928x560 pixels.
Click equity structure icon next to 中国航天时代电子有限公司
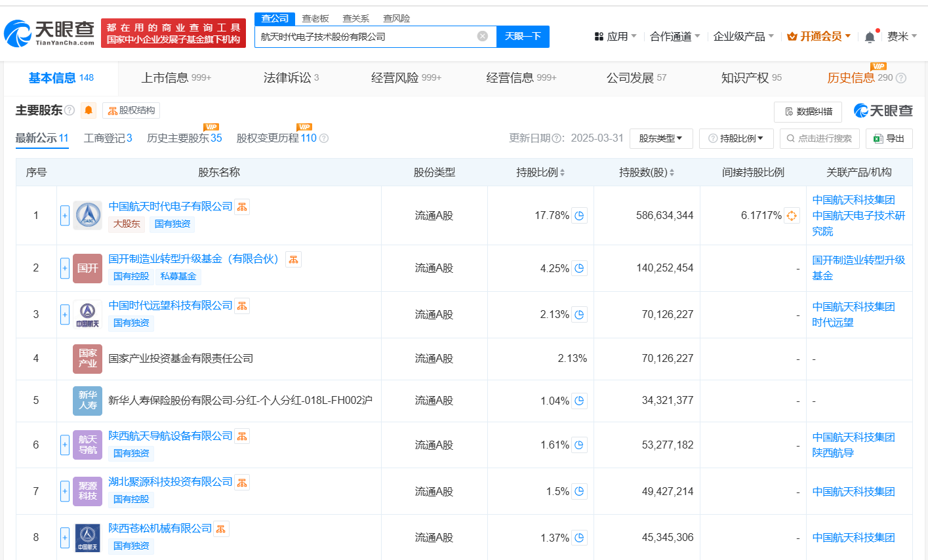point(242,207)
